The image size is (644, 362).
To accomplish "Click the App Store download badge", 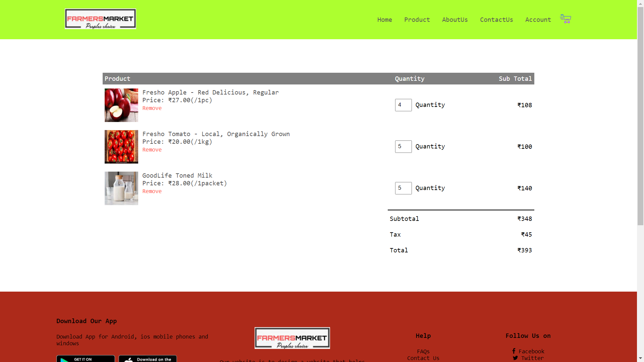I will coord(148,359).
